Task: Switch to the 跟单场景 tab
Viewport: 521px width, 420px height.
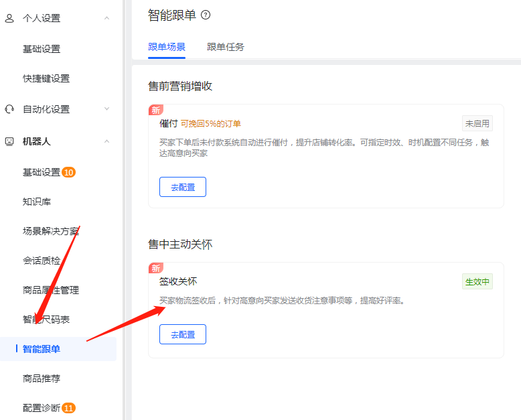Action: pyautogui.click(x=167, y=47)
